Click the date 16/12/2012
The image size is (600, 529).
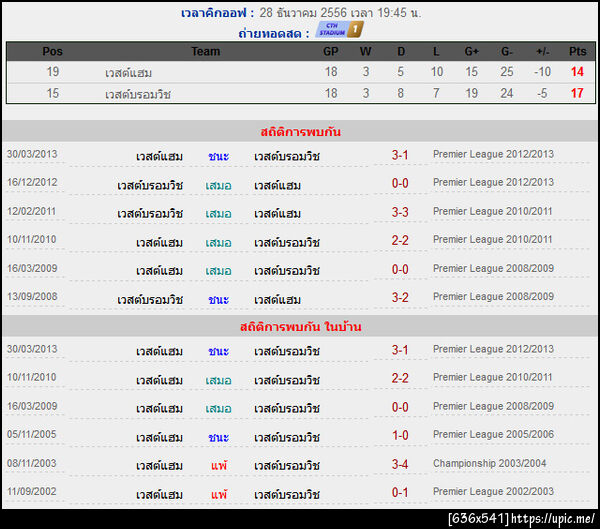click(32, 182)
